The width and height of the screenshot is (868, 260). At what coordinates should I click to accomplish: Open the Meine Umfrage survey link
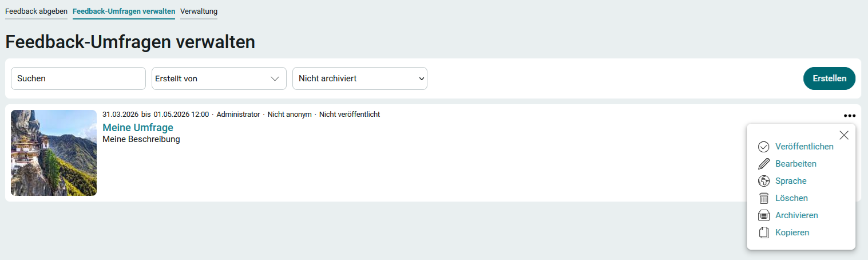pyautogui.click(x=137, y=127)
